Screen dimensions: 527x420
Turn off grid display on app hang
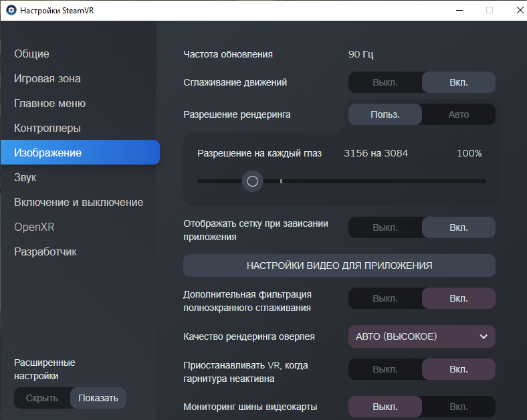click(x=385, y=227)
